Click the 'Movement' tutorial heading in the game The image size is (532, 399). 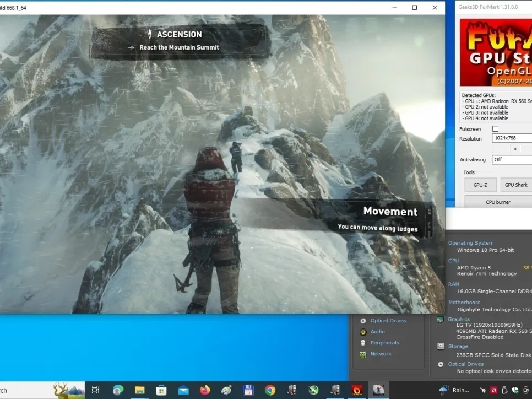point(390,211)
